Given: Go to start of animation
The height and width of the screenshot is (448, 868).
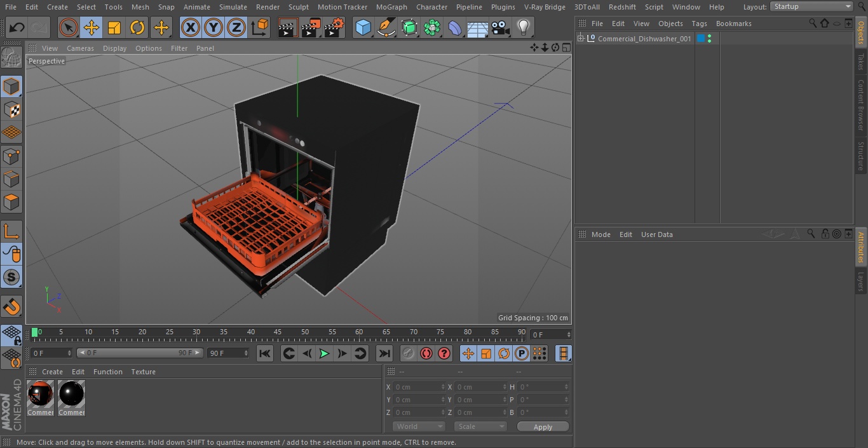Looking at the screenshot, I should pyautogui.click(x=265, y=353).
